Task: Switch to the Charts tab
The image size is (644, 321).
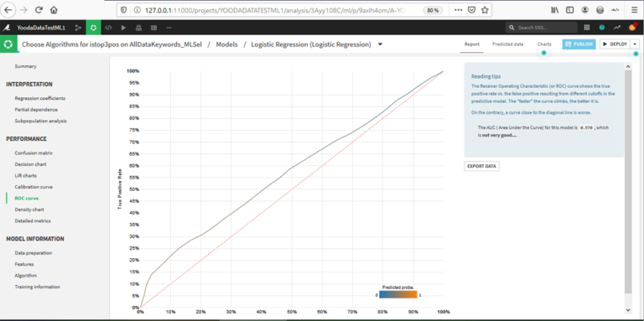Action: pos(544,44)
